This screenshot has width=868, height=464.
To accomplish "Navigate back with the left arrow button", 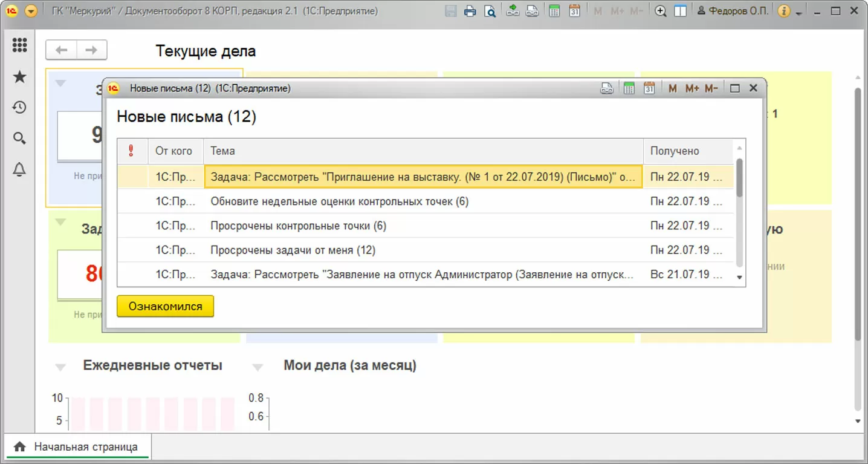I will [x=62, y=50].
